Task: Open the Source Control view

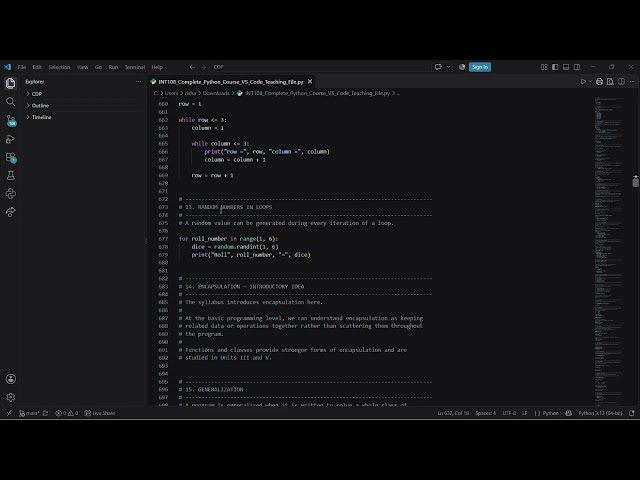Action: [11, 120]
